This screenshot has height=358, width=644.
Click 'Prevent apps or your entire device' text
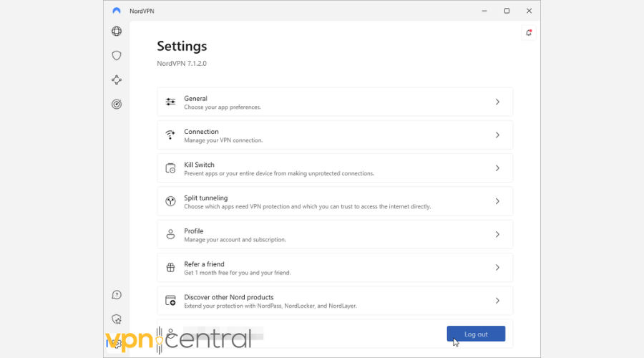coord(279,173)
